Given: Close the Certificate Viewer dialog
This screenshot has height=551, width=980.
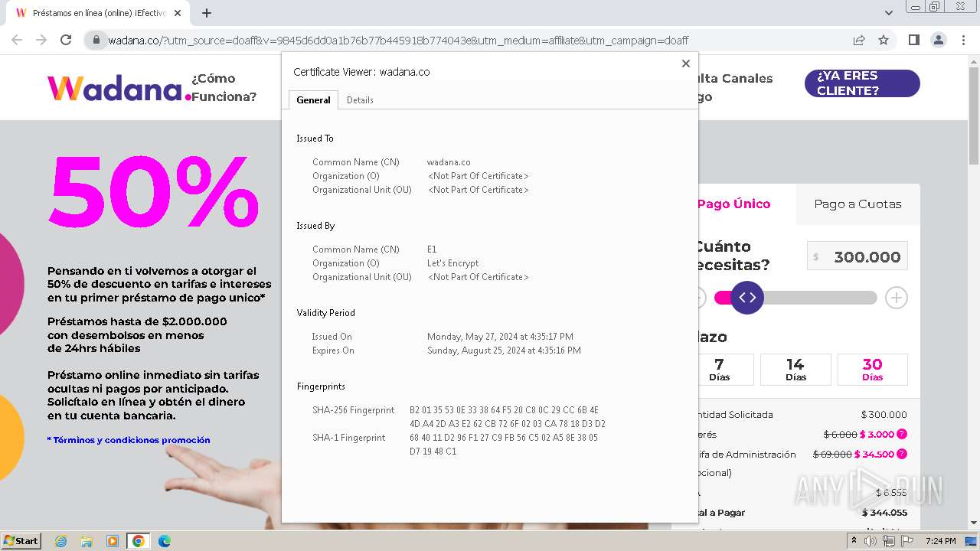Looking at the screenshot, I should click(686, 64).
